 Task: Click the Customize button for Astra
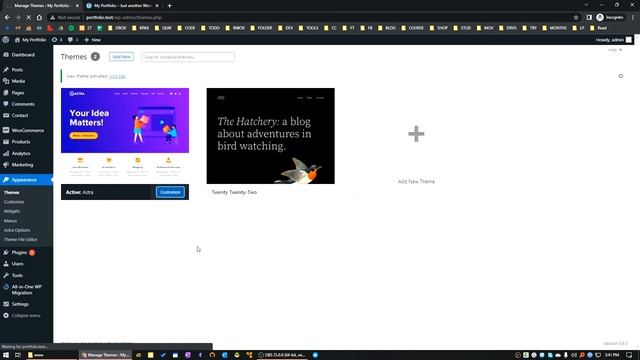[x=170, y=192]
